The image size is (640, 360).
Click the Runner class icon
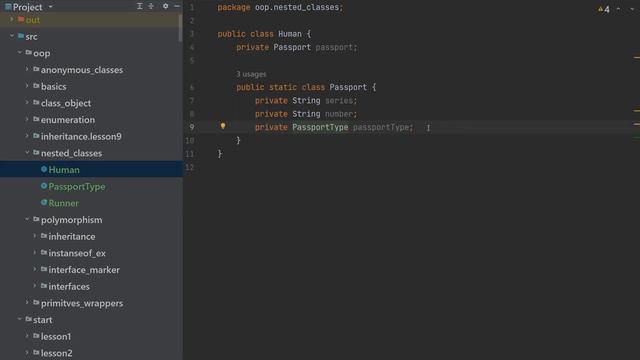[44, 202]
